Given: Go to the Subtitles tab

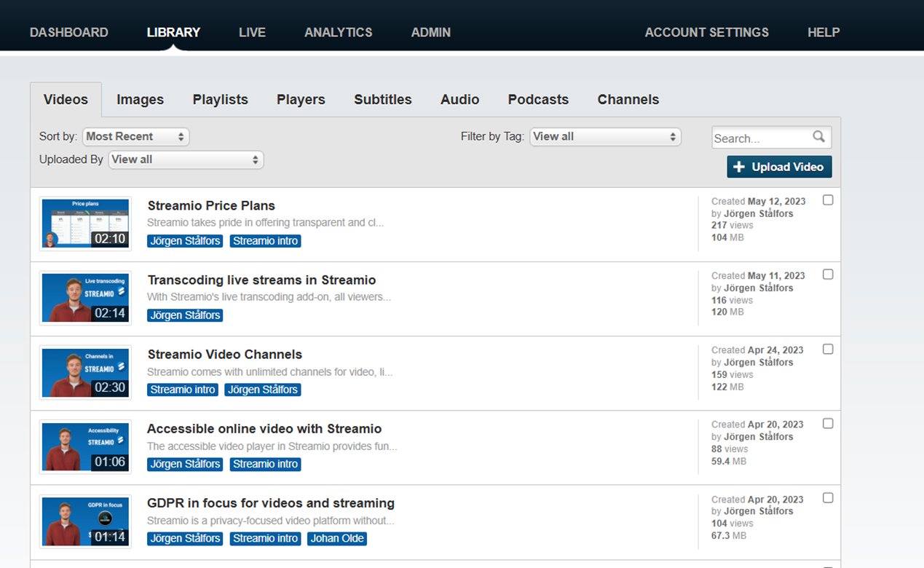Looking at the screenshot, I should coord(383,100).
